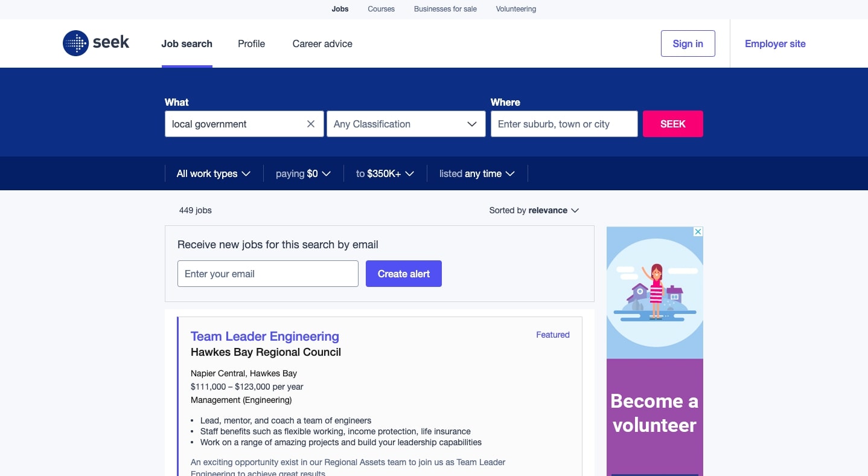Click Hawkes Bay Regional Council employer name
The image size is (868, 476).
click(x=266, y=352)
